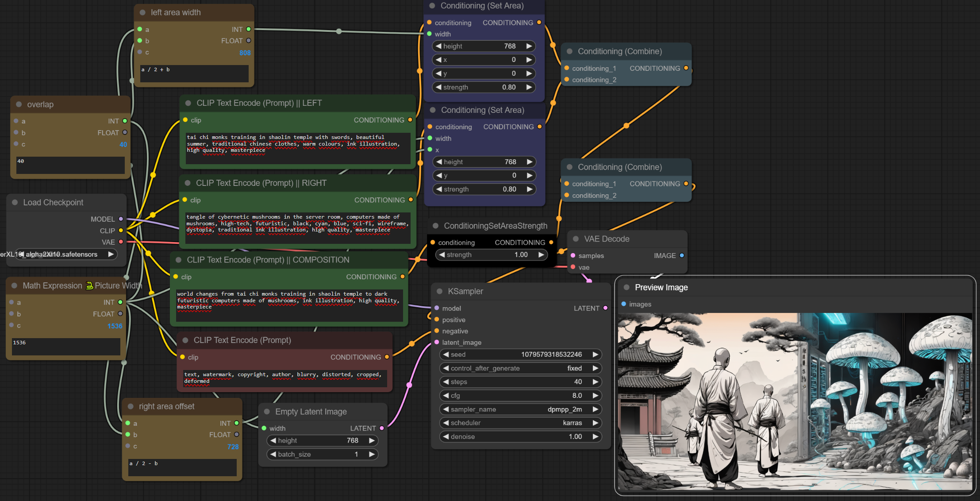Collapse the KSampler node using its title dot

(439, 291)
